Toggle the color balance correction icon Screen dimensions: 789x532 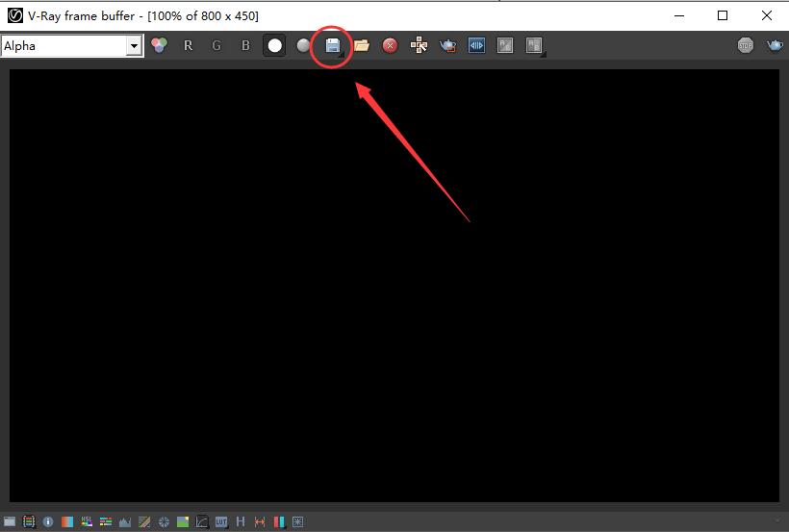pyautogui.click(x=106, y=522)
